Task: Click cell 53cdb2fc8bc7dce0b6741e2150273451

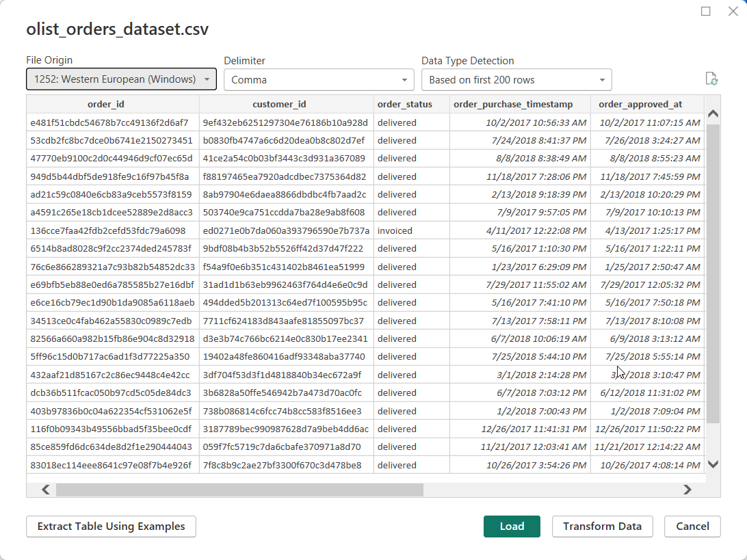Action: [x=112, y=140]
